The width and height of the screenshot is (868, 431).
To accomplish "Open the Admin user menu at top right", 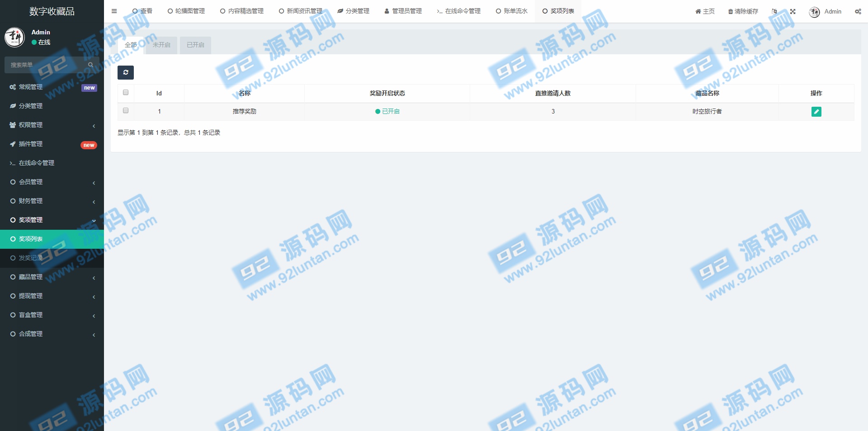I will coord(826,12).
